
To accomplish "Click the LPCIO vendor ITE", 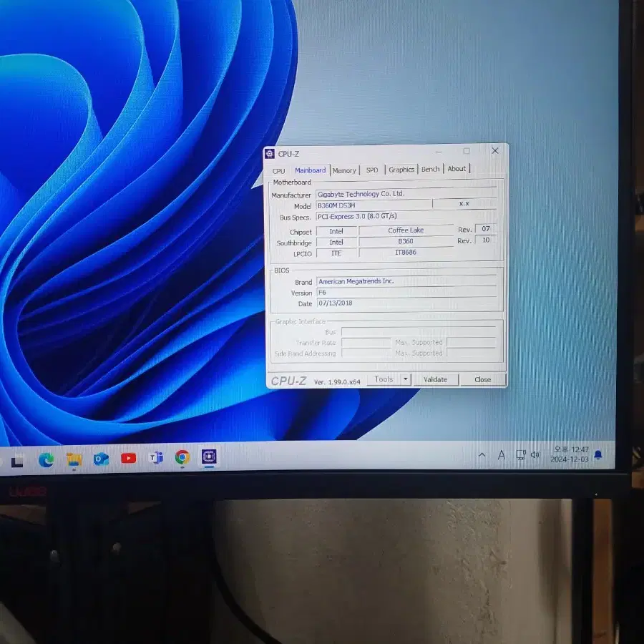I will click(x=336, y=253).
